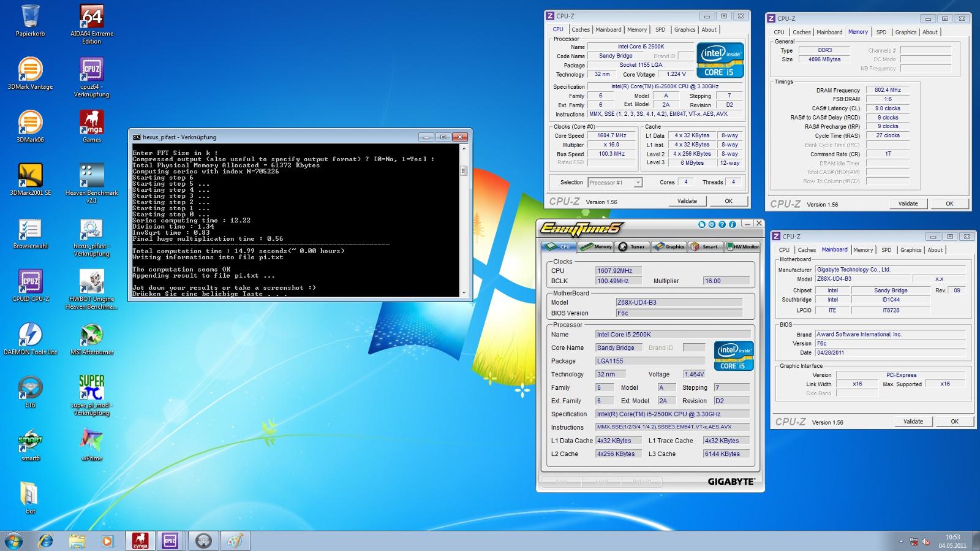Click the Zynga taskbar button
Image resolution: width=980 pixels, height=551 pixels.
tap(140, 541)
